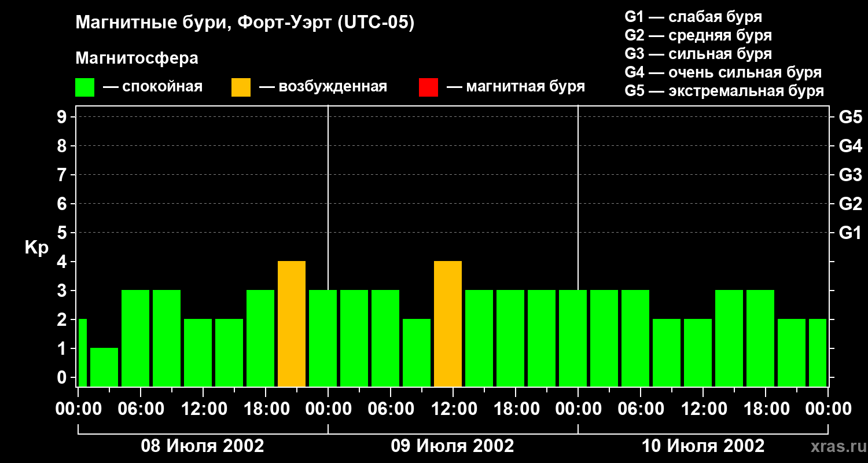
Task: Click the '— магнитная буря' legend label
Action: point(516,87)
